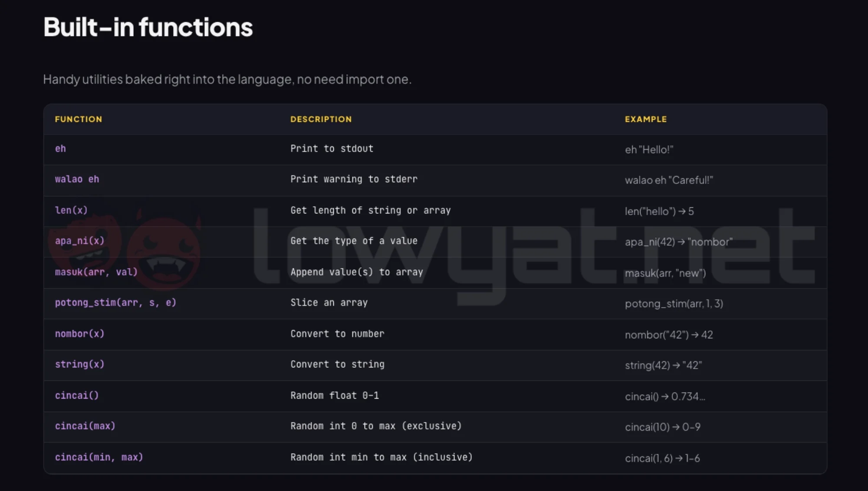Screen dimensions: 868x491
Task: Click the 'Print warning to stderr' description
Action: 354,179
